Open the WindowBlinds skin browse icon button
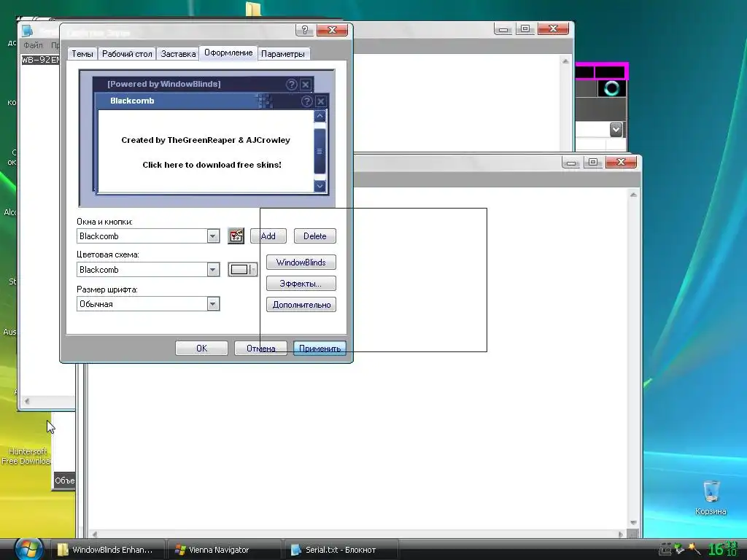Image resolution: width=747 pixels, height=560 pixels. (x=236, y=236)
